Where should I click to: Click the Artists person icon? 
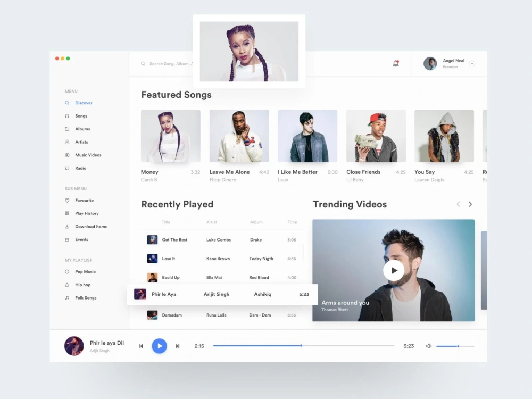tap(67, 142)
